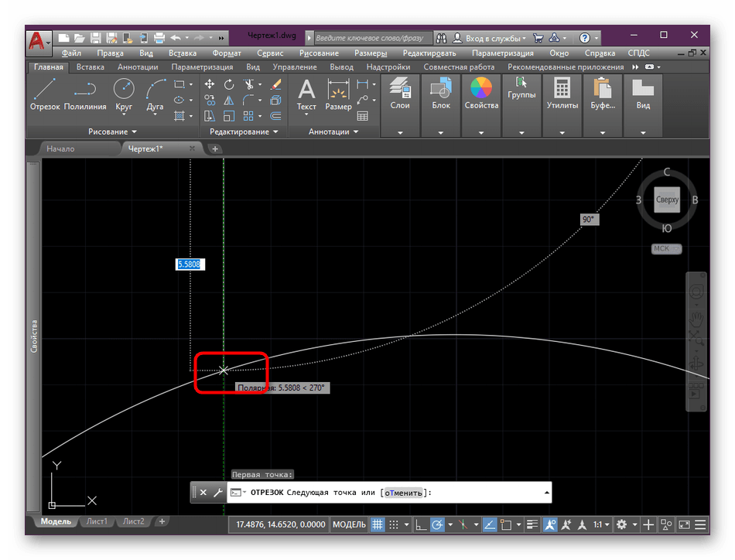The width and height of the screenshot is (735, 560).
Task: Click the Save icon in quick access toolbar
Action: coord(94,37)
